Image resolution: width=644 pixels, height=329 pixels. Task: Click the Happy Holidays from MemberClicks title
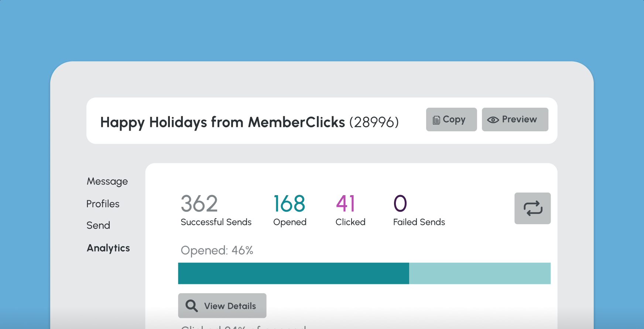click(x=222, y=122)
